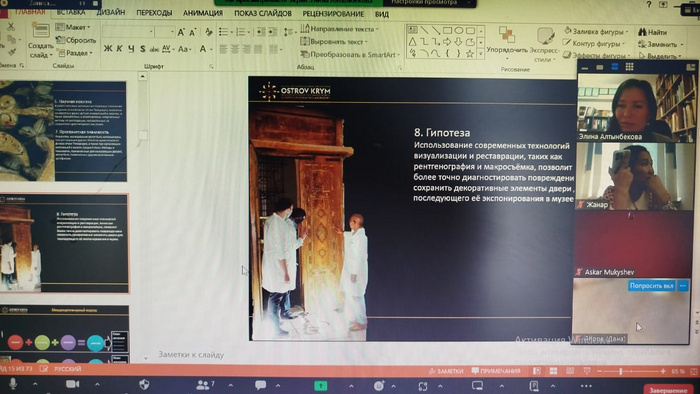Select the Гипотеза slide thumbnail

click(x=64, y=244)
